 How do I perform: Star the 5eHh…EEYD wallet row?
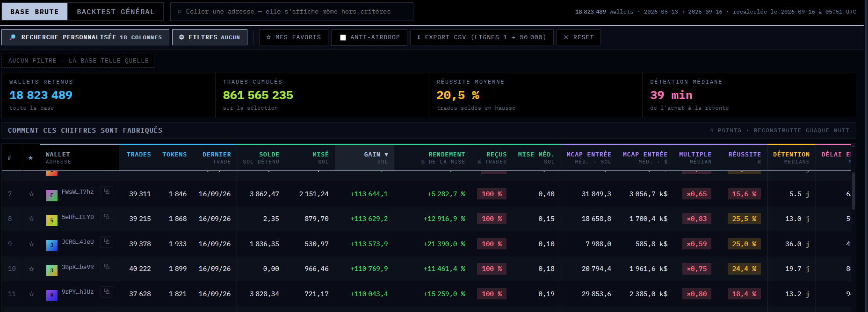click(31, 219)
